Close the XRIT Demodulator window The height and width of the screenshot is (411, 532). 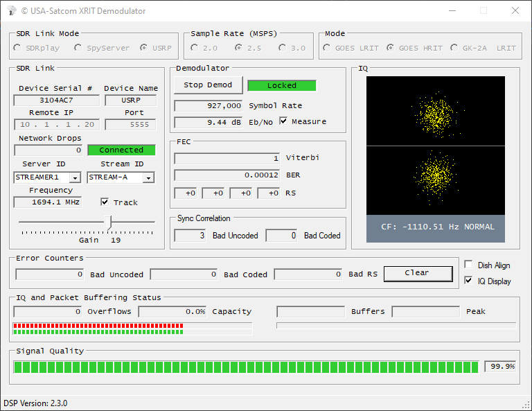tap(515, 11)
